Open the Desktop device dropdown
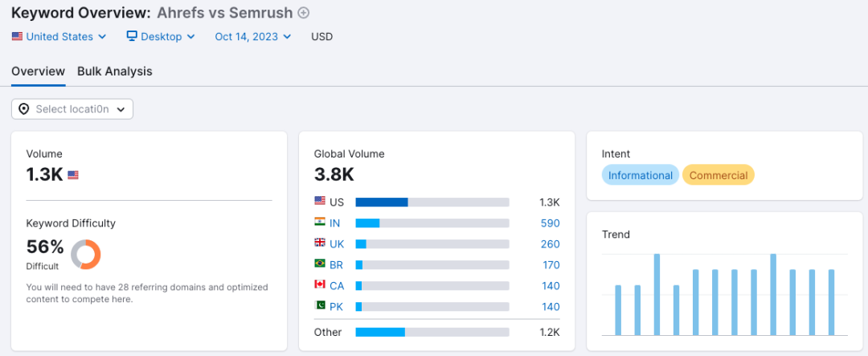This screenshot has width=868, height=356. (x=161, y=36)
